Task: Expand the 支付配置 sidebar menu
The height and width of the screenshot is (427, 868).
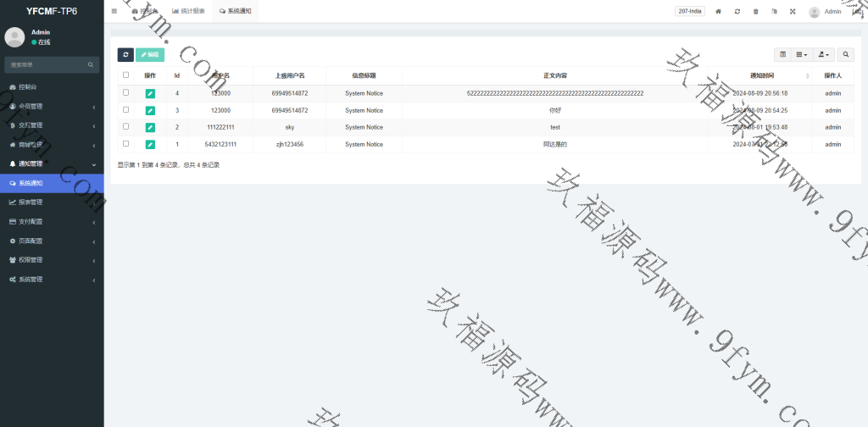Action: click(51, 221)
